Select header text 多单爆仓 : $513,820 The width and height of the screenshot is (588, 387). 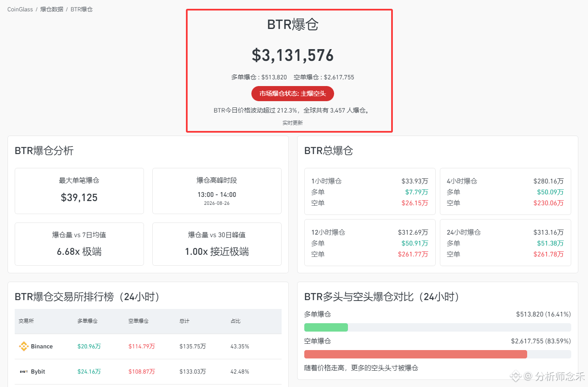tap(259, 77)
